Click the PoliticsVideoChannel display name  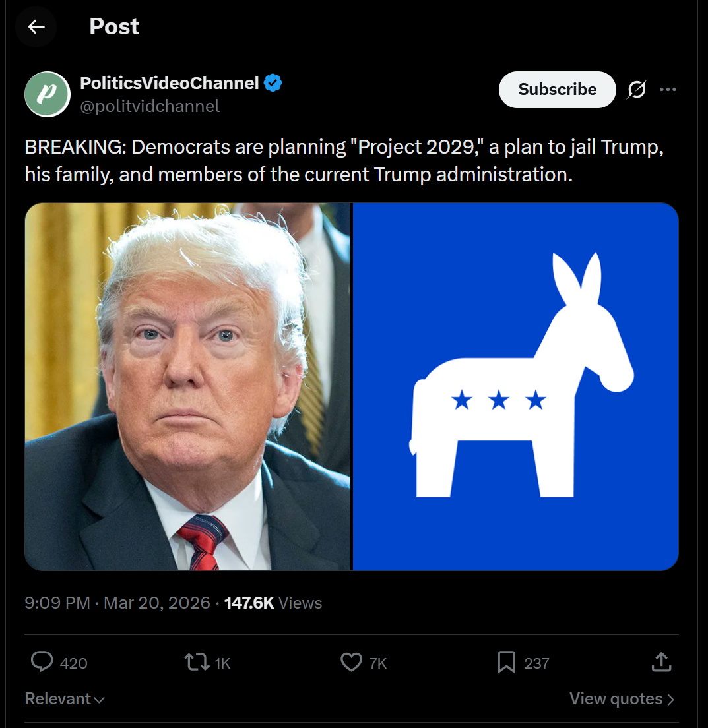point(170,83)
